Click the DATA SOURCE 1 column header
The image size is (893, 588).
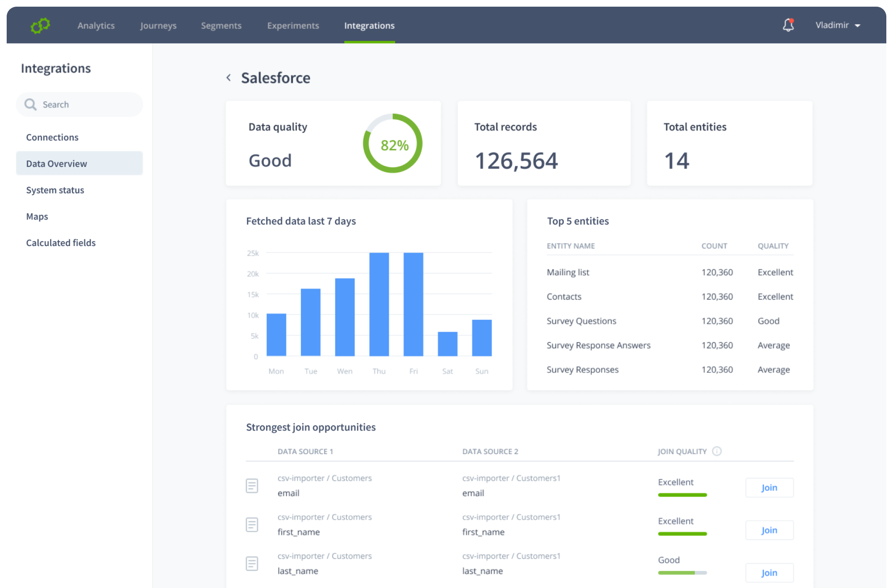click(305, 452)
